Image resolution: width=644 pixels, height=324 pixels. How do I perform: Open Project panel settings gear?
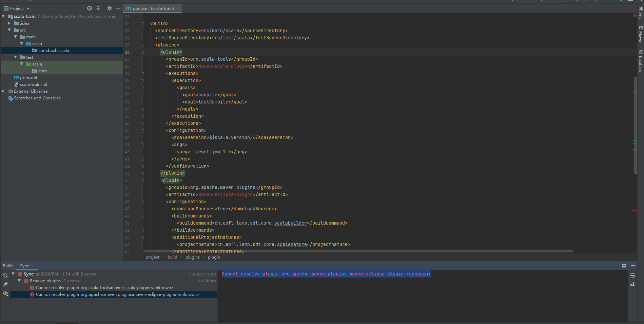pos(110,8)
